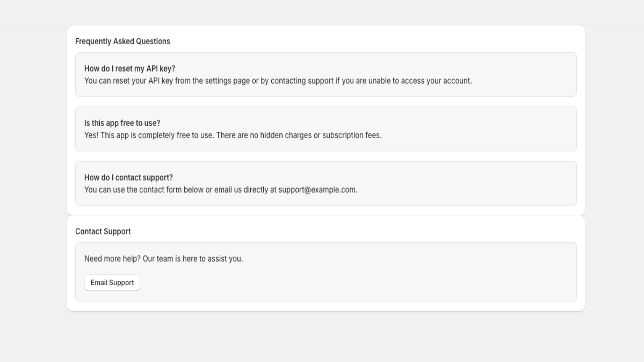Click the Frequently Asked Questions heading

(122, 41)
